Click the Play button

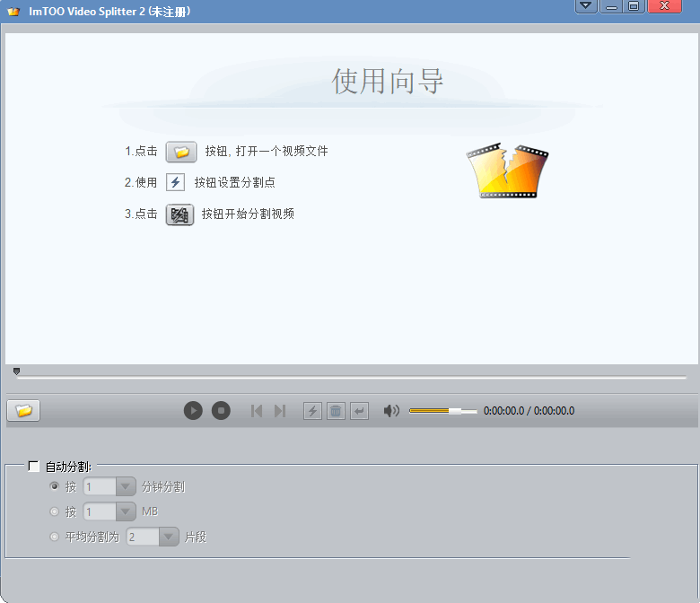[193, 411]
